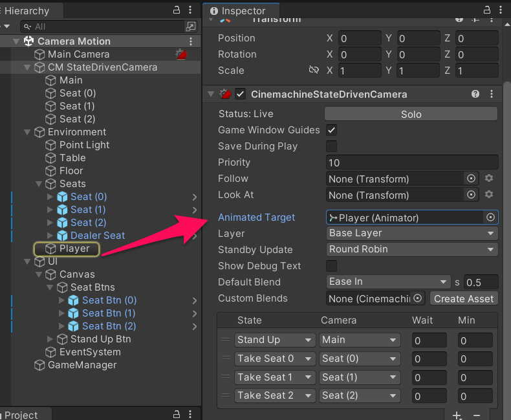Viewport: 511px width, 420px height.
Task: Open the Camera Motion scene options menu
Action: point(191,41)
